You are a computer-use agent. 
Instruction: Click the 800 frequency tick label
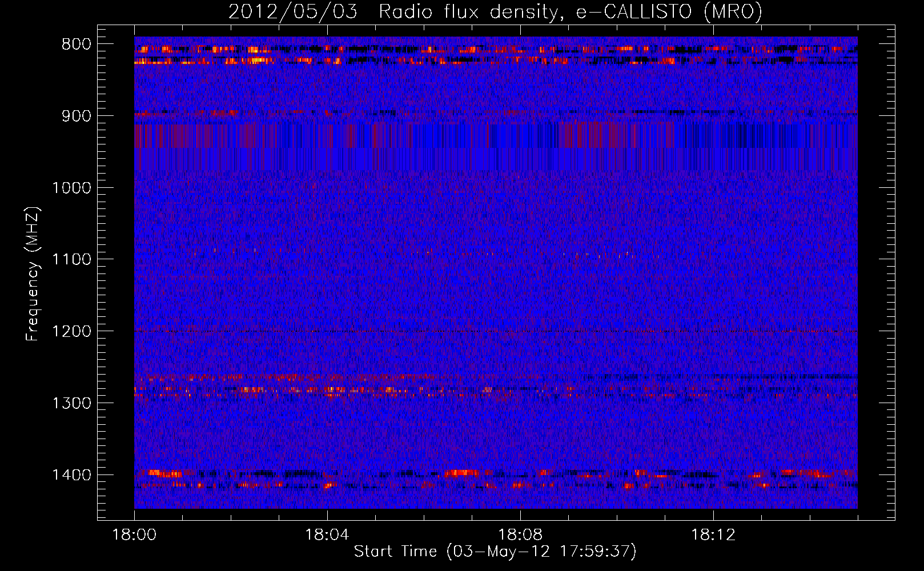[77, 45]
